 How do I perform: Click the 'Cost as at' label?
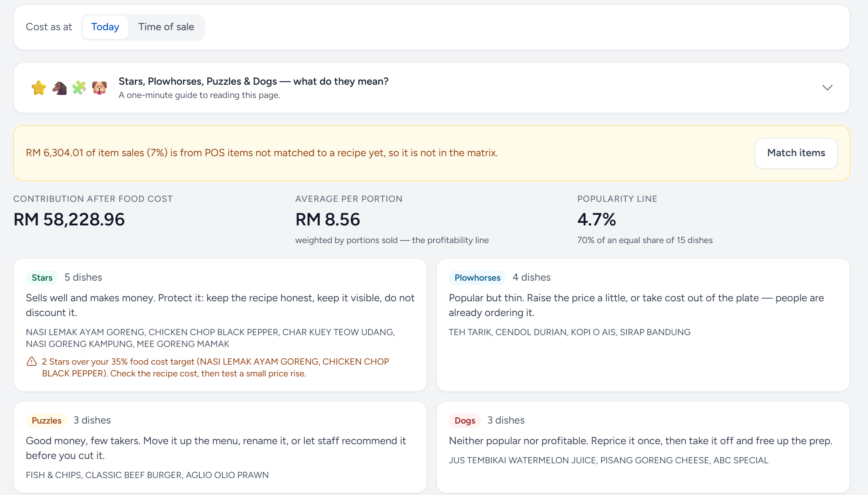click(x=49, y=27)
